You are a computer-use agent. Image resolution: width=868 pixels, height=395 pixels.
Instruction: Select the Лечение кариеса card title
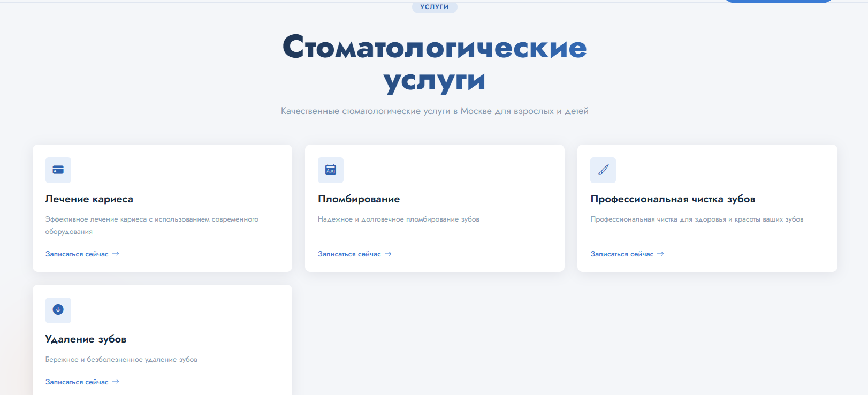tap(89, 199)
